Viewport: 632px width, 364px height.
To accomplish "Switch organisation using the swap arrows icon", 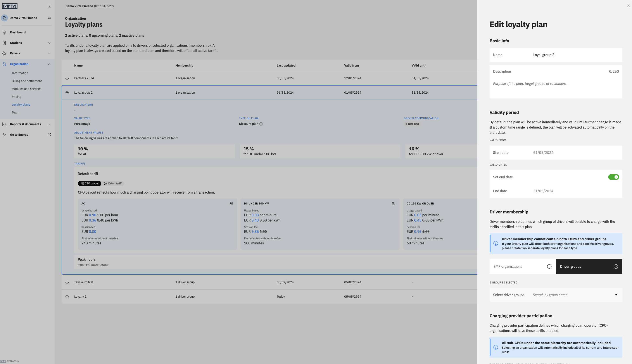I will tap(49, 18).
